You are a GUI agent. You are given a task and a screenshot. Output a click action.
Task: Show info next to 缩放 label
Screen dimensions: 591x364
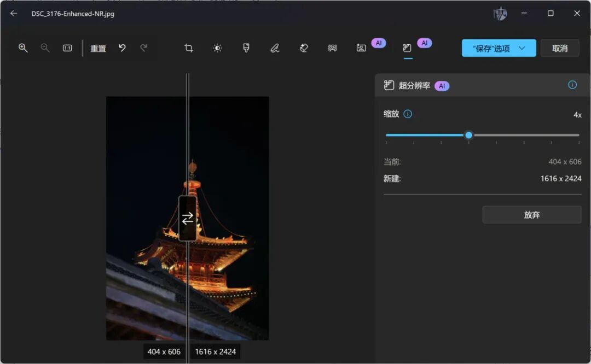coord(408,114)
